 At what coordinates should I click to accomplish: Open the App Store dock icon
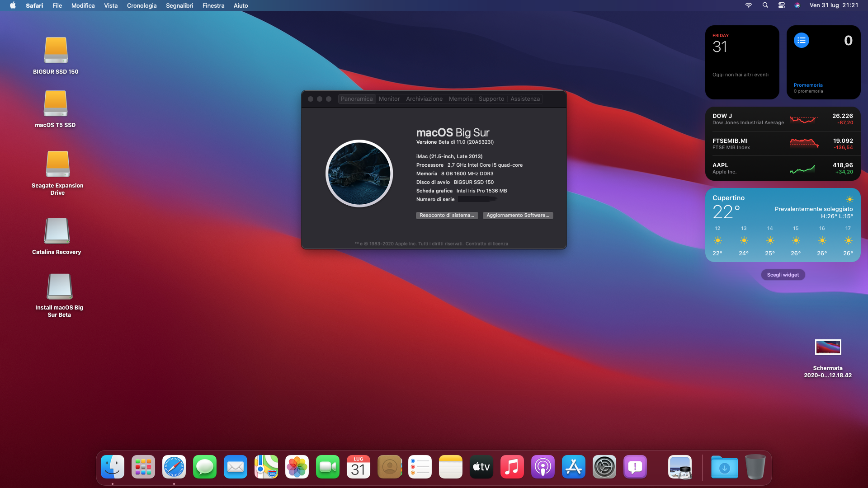pos(574,467)
